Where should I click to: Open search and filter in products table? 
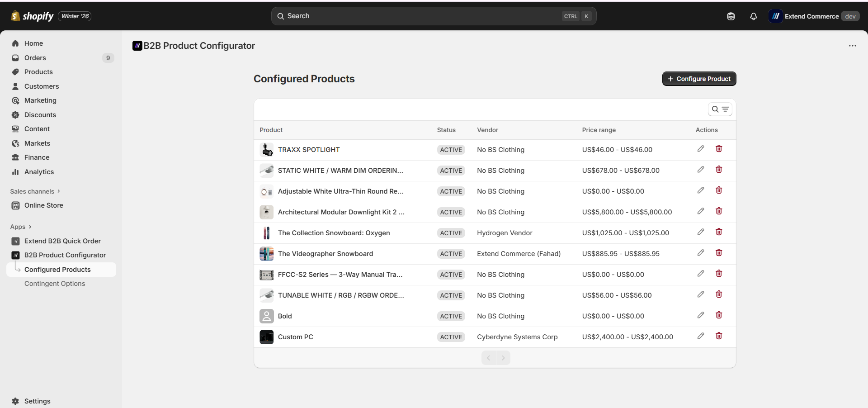[720, 109]
